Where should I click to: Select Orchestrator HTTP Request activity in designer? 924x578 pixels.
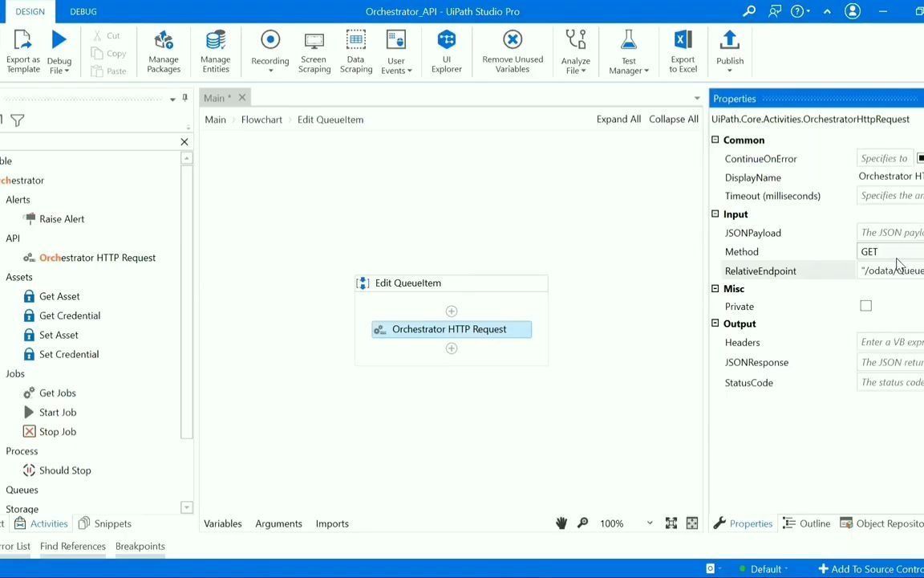pyautogui.click(x=452, y=329)
